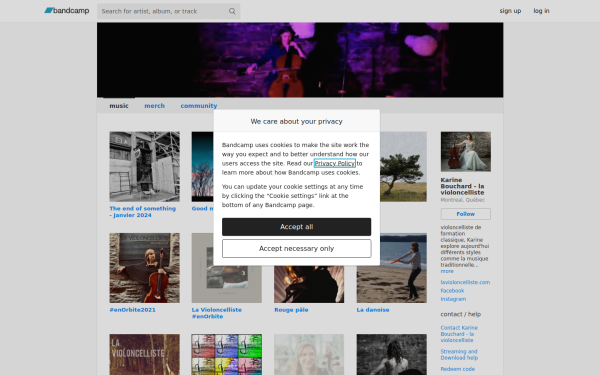Switch to the merch tab
This screenshot has width=600, height=375.
click(x=155, y=106)
